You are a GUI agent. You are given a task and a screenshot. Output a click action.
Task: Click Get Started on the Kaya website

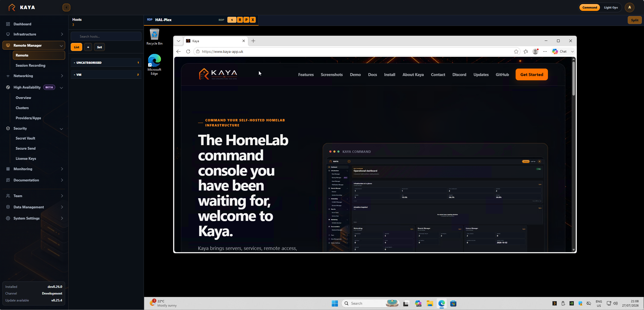pyautogui.click(x=532, y=75)
